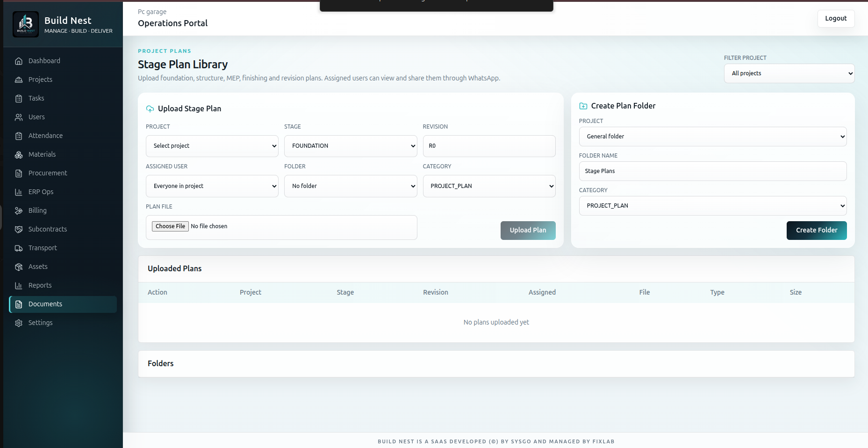868x448 pixels.
Task: Go to the Projects section
Action: [x=63, y=79]
